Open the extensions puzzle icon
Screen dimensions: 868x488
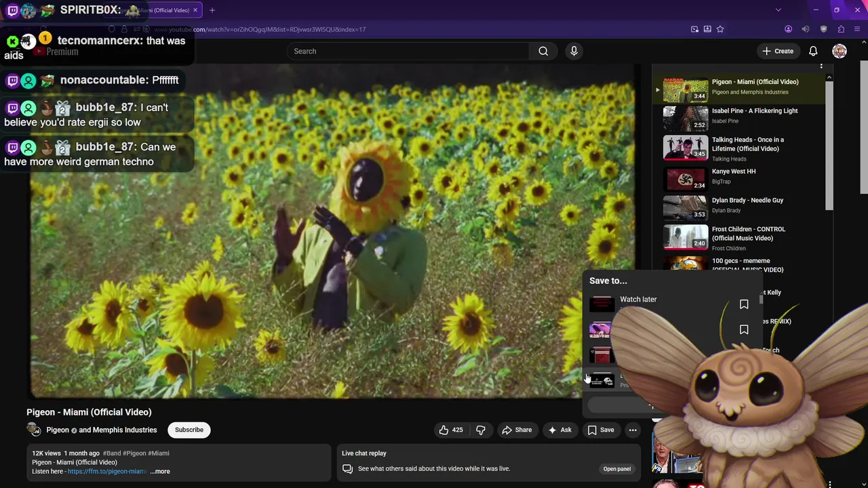coord(841,29)
